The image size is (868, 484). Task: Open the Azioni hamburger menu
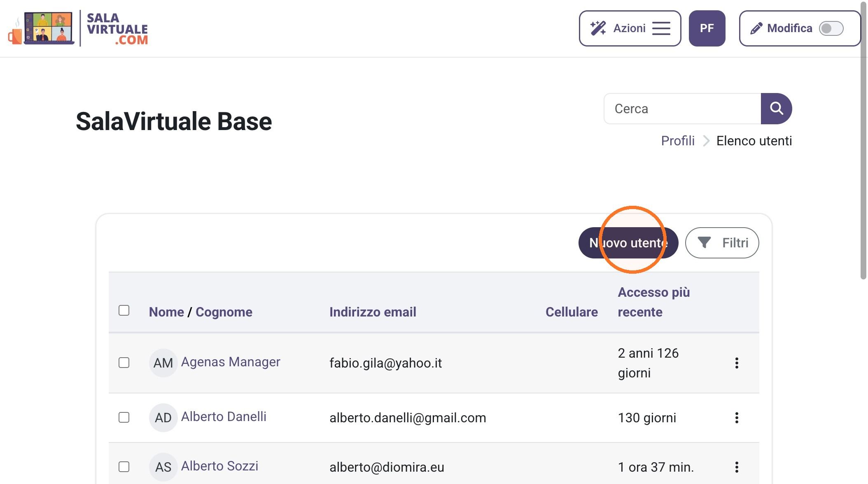click(661, 28)
